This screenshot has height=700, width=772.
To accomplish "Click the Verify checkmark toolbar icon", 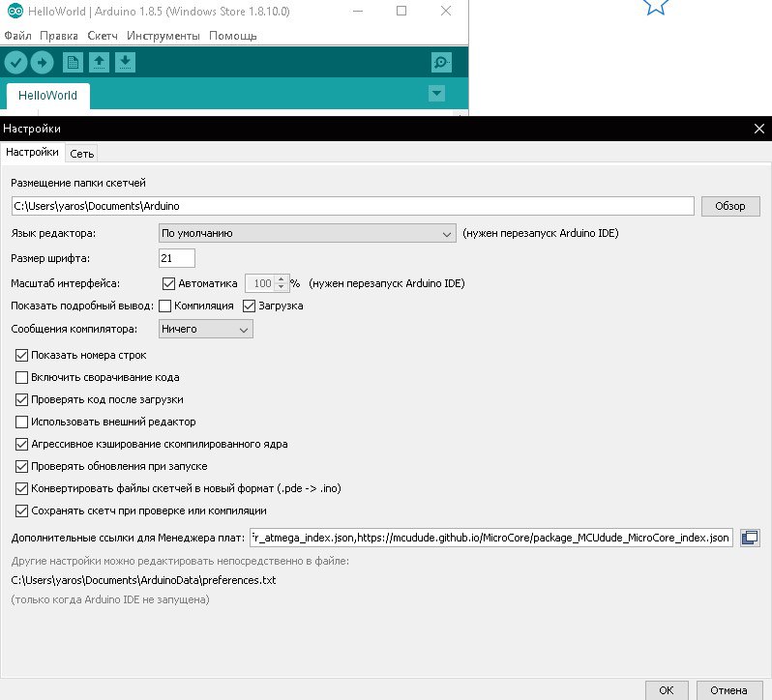I will point(15,63).
